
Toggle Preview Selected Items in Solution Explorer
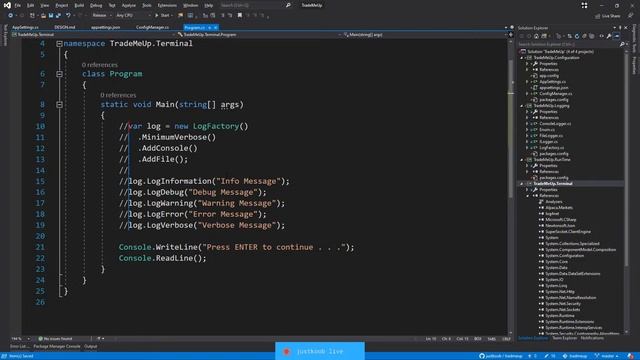(616, 36)
